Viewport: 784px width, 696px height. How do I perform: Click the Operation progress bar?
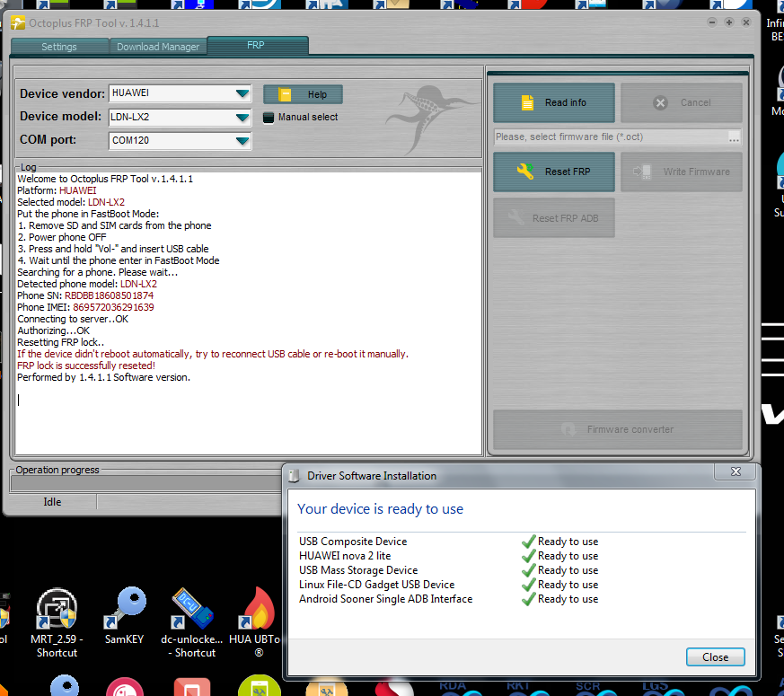pyautogui.click(x=146, y=483)
